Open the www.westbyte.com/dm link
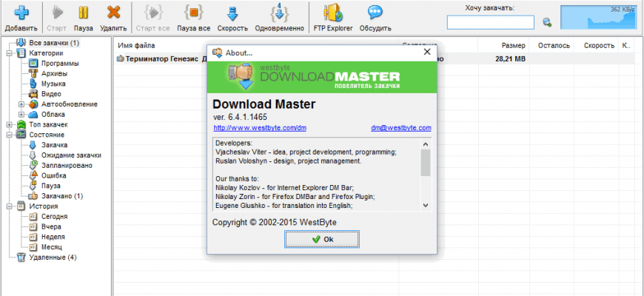 (x=260, y=128)
